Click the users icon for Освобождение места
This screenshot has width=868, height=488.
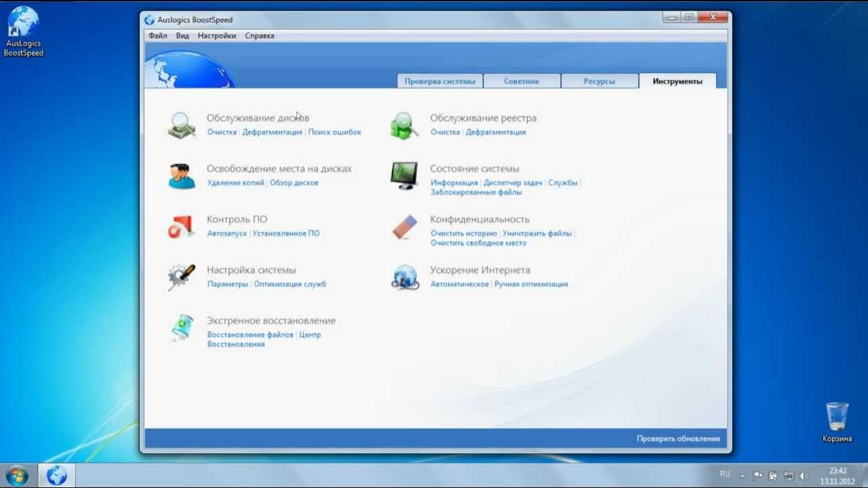(182, 176)
